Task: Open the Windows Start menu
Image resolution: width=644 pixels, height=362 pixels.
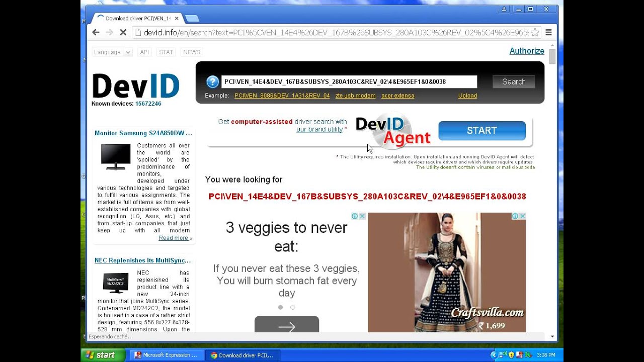Action: tap(104, 355)
